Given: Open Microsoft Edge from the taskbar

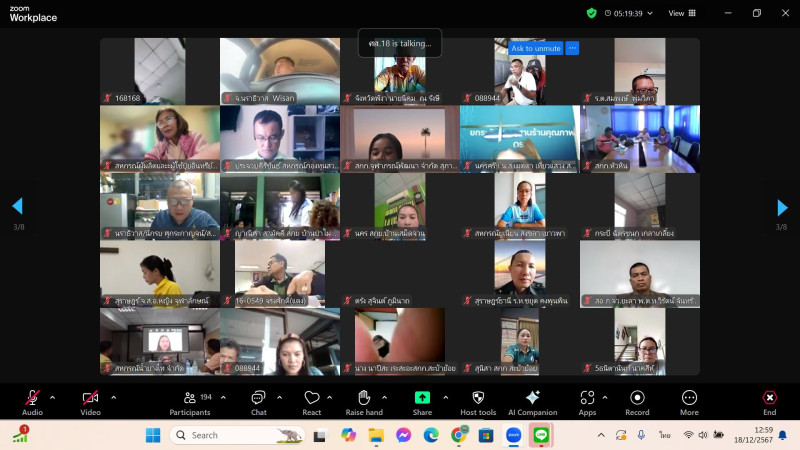Looking at the screenshot, I should pyautogui.click(x=431, y=435).
